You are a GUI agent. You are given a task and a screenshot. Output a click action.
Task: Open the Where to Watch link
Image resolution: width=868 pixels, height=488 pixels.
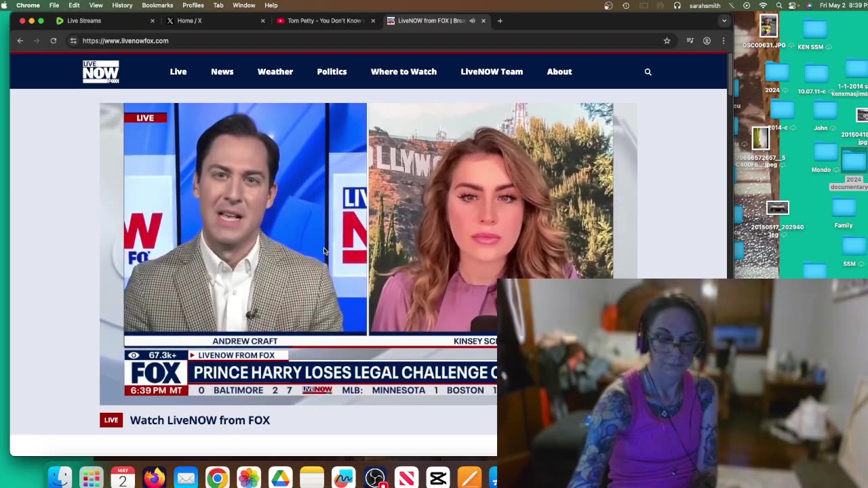403,72
